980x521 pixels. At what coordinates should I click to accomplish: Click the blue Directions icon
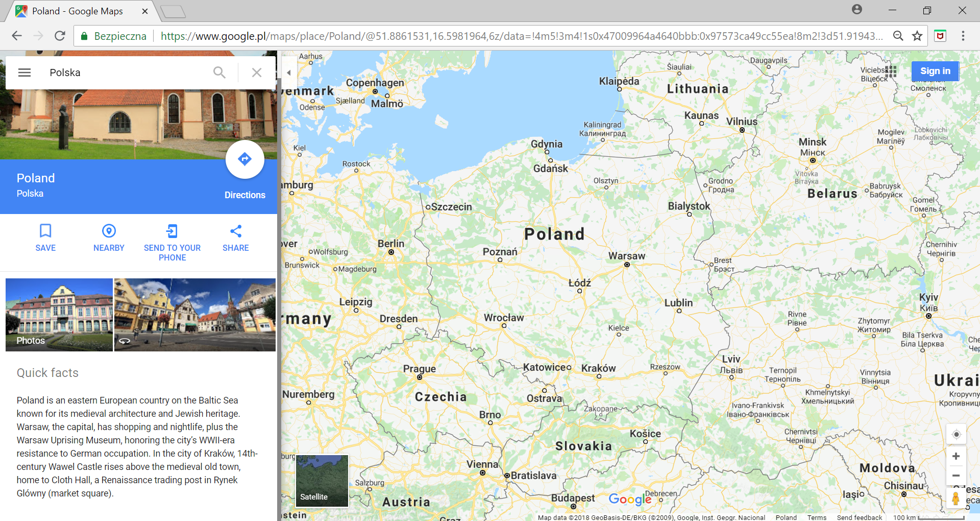pos(245,159)
